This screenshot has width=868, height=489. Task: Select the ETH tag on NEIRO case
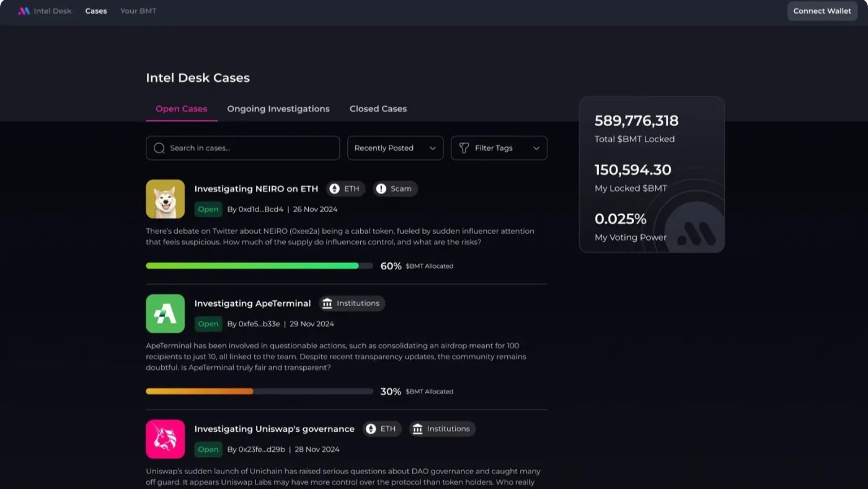(346, 189)
